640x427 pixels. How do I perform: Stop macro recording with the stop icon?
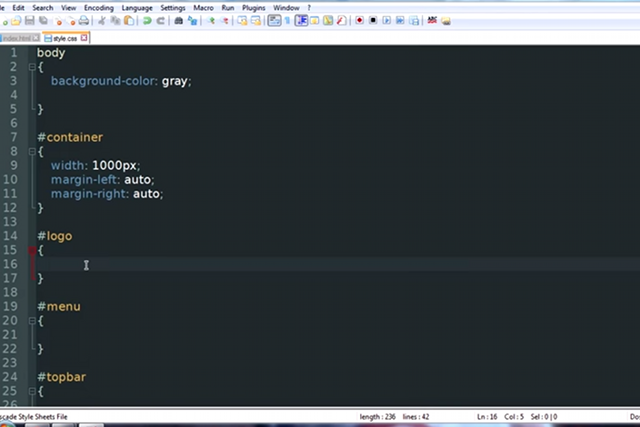(373, 21)
